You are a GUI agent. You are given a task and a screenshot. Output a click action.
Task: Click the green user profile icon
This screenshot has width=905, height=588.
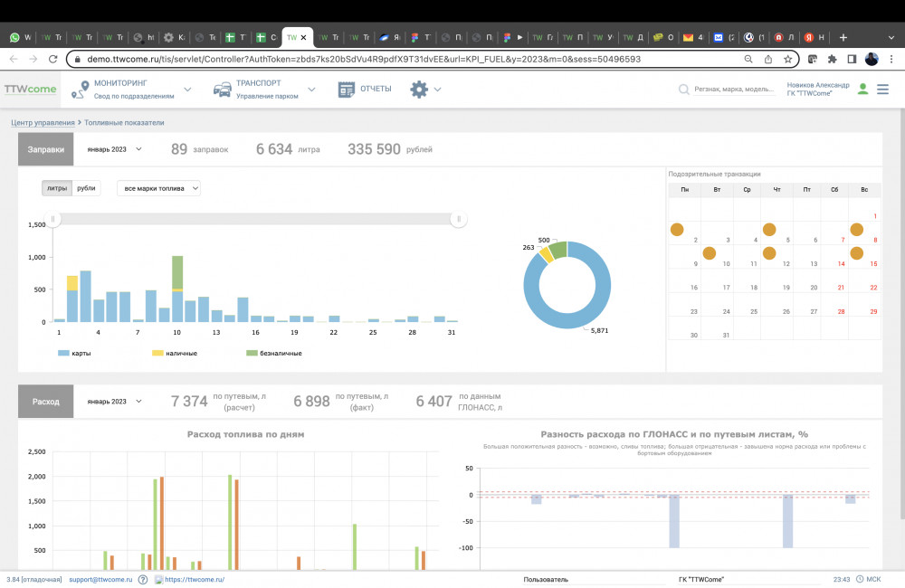pyautogui.click(x=862, y=89)
